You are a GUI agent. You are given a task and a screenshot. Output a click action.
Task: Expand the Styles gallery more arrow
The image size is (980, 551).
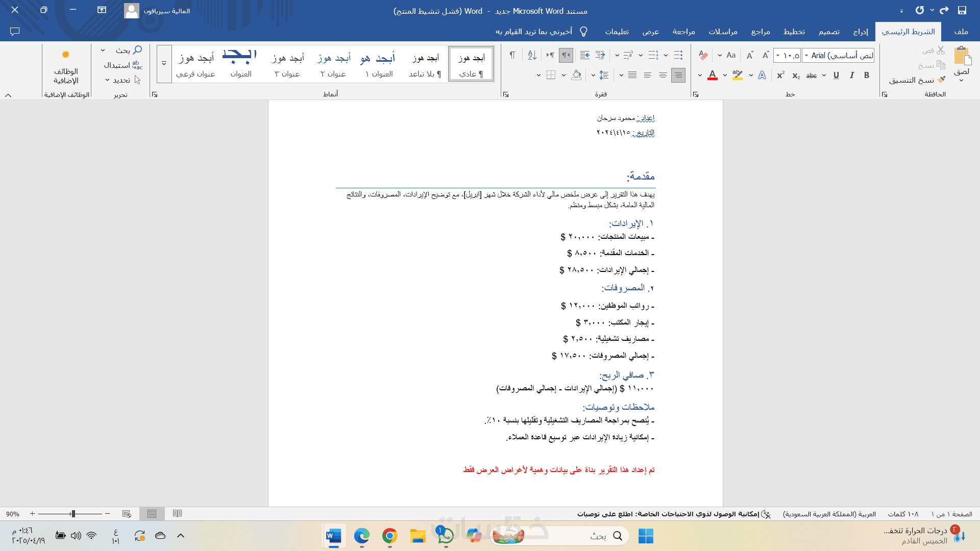click(164, 64)
